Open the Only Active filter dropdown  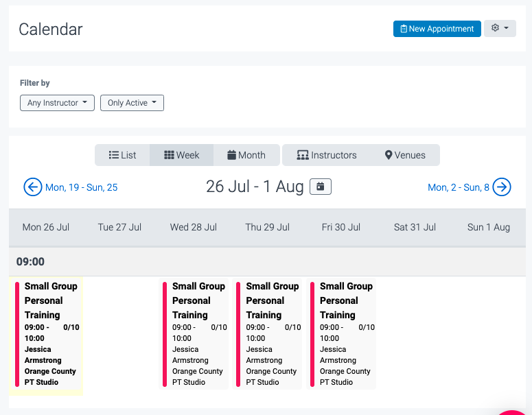click(132, 103)
